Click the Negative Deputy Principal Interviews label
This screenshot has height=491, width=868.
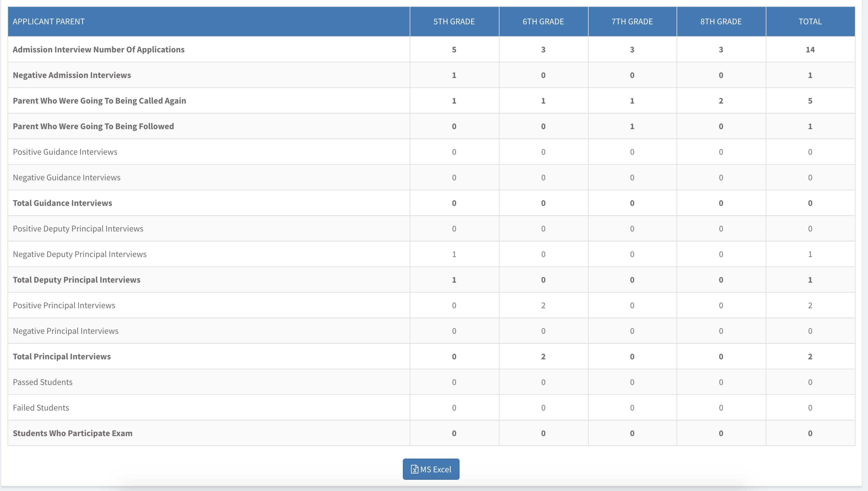pyautogui.click(x=80, y=254)
